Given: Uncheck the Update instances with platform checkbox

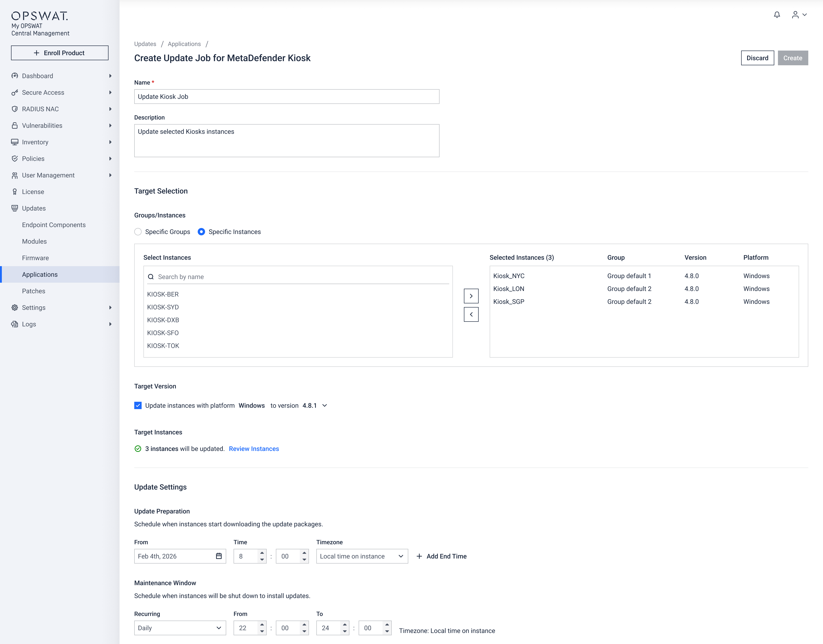Looking at the screenshot, I should (138, 405).
